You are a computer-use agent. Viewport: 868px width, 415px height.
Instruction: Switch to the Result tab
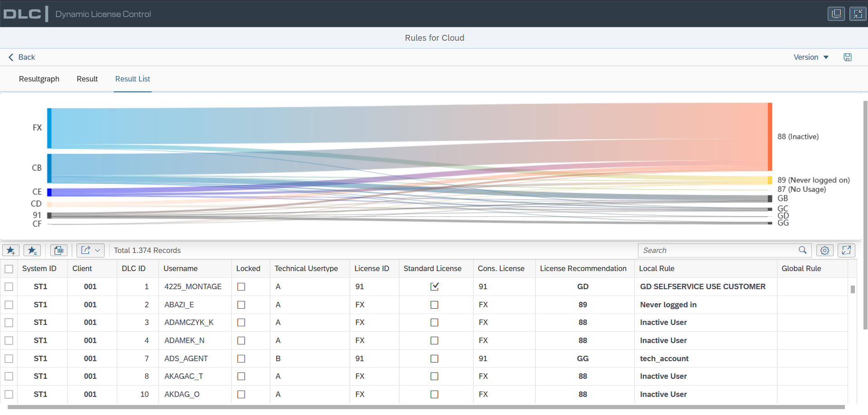click(87, 79)
